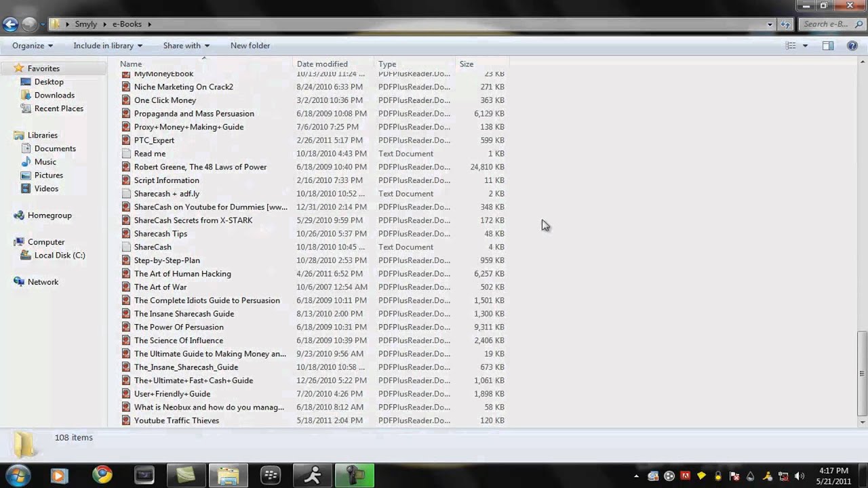
Task: Open the Explorer help button
Action: point(852,45)
